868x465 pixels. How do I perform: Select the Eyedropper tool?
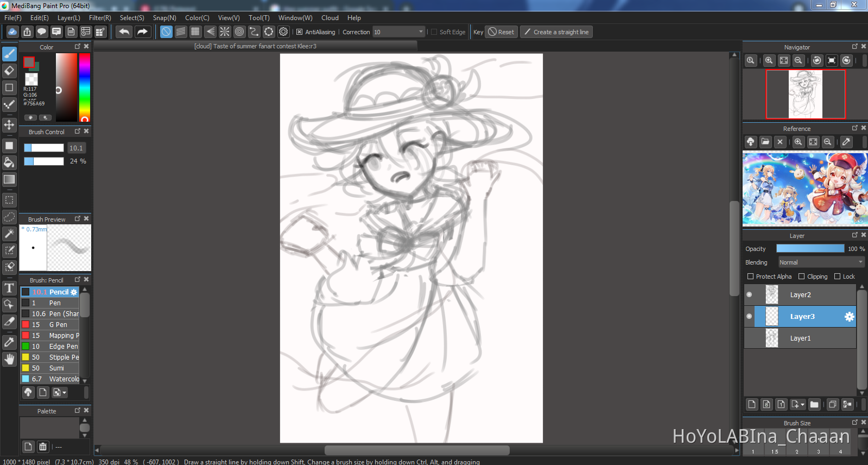click(9, 342)
